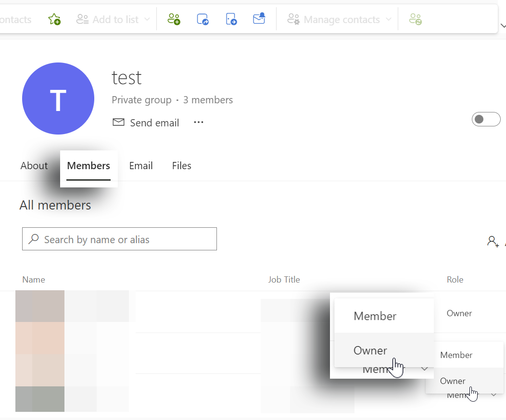Click the purple T group avatar
This screenshot has height=420, width=506.
pos(58,99)
